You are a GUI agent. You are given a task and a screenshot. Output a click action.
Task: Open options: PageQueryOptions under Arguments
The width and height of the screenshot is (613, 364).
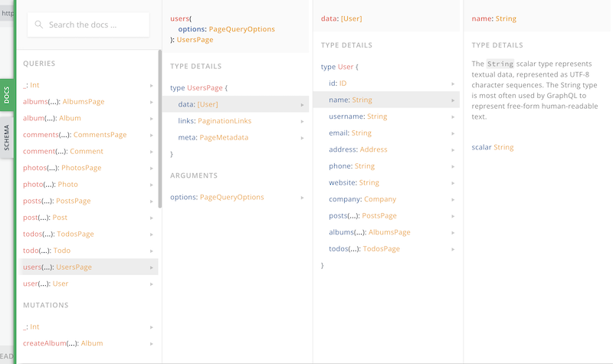217,197
